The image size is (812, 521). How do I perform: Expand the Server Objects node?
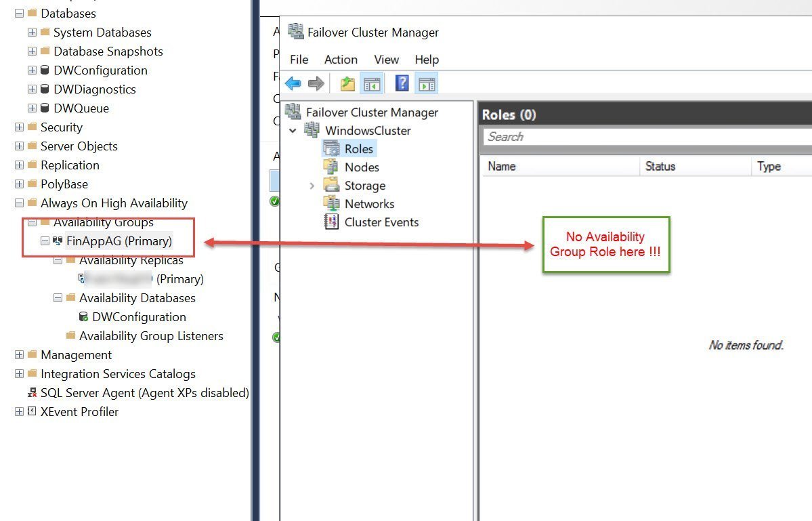coord(19,146)
